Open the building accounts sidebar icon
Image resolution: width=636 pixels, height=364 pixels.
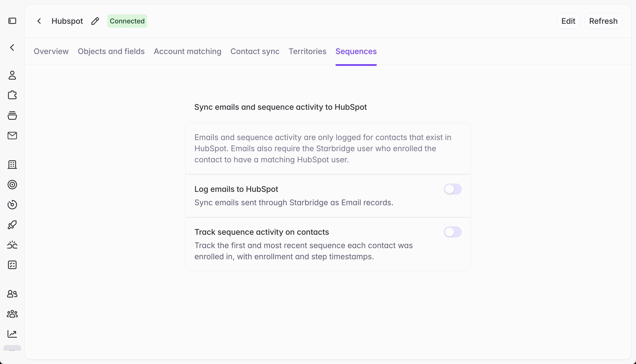click(x=12, y=165)
